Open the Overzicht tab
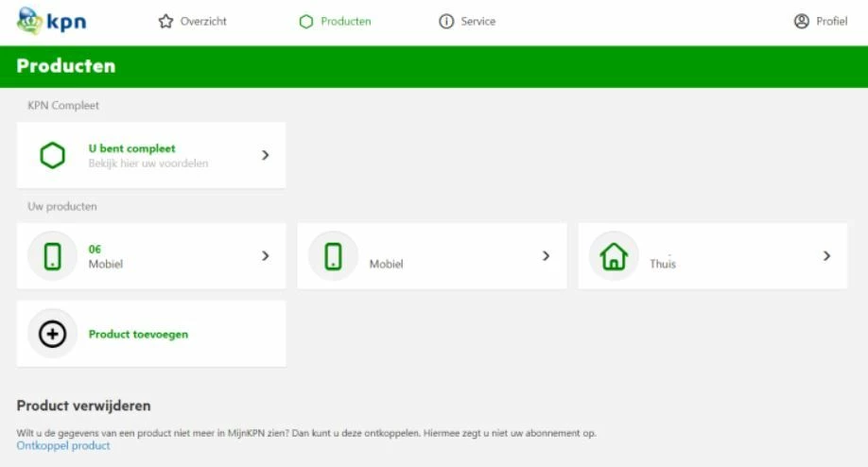868x467 pixels. click(x=192, y=22)
